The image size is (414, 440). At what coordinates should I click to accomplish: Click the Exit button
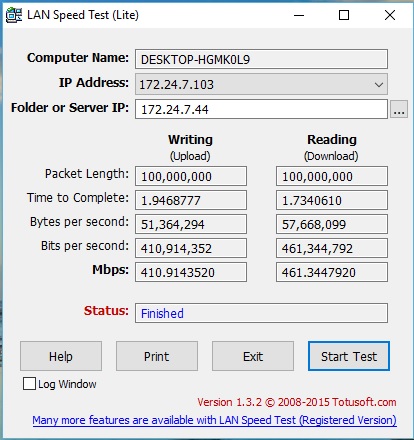253,356
